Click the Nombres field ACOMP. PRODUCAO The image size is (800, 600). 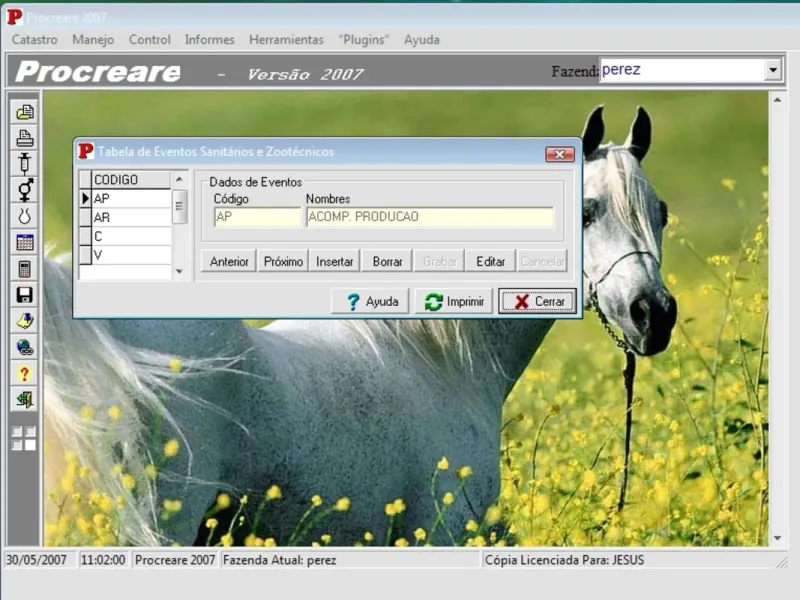tap(430, 217)
